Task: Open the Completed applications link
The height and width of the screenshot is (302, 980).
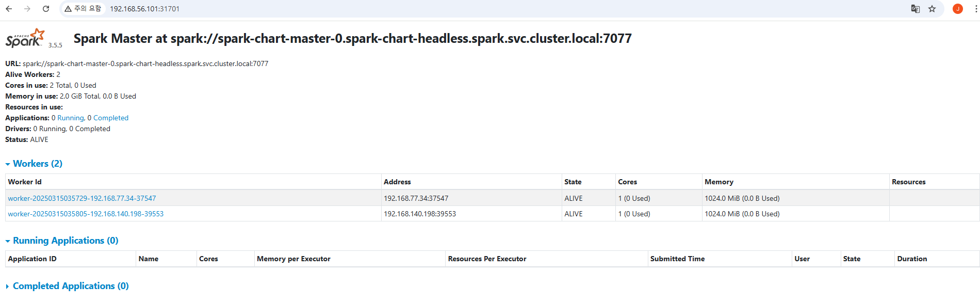Action: [x=110, y=118]
